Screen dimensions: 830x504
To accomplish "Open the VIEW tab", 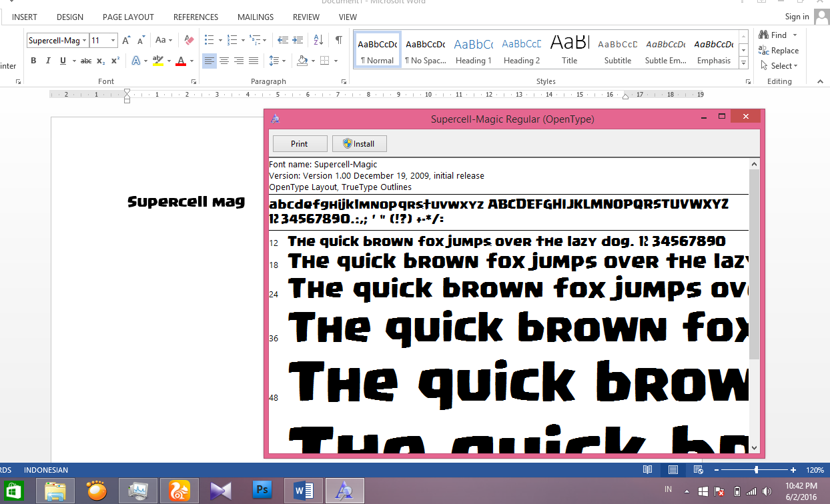I will 348,17.
